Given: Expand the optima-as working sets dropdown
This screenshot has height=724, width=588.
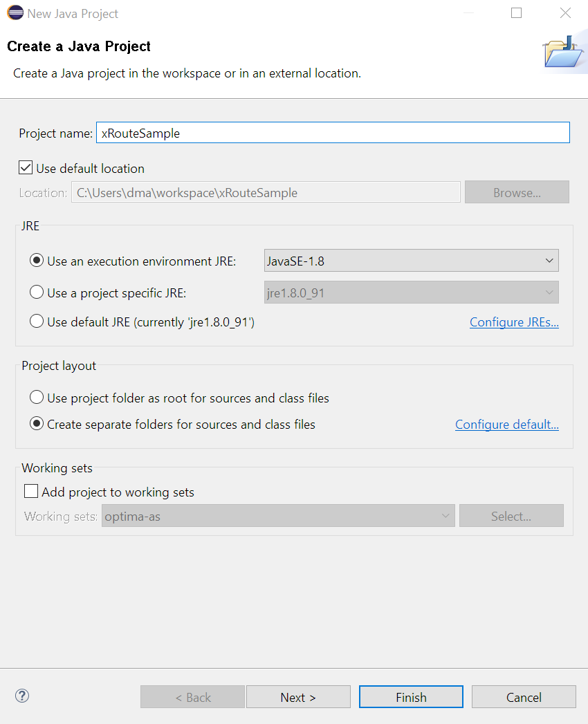Looking at the screenshot, I should tap(278, 516).
